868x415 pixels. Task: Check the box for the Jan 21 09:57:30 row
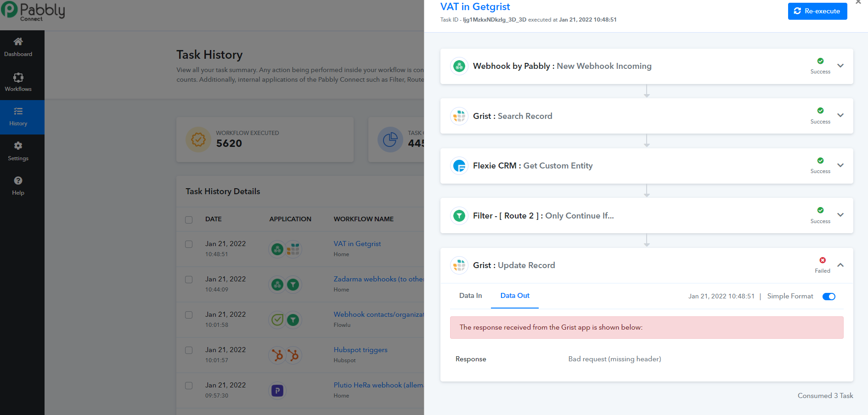[x=189, y=386]
